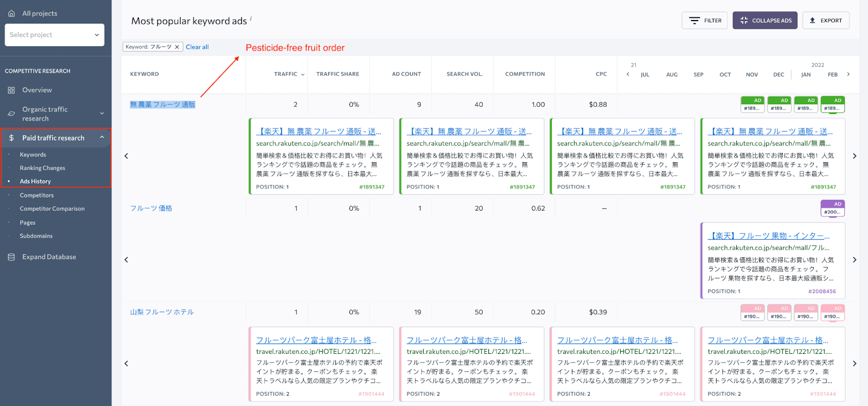Click the KEYWORD column header

click(x=144, y=74)
